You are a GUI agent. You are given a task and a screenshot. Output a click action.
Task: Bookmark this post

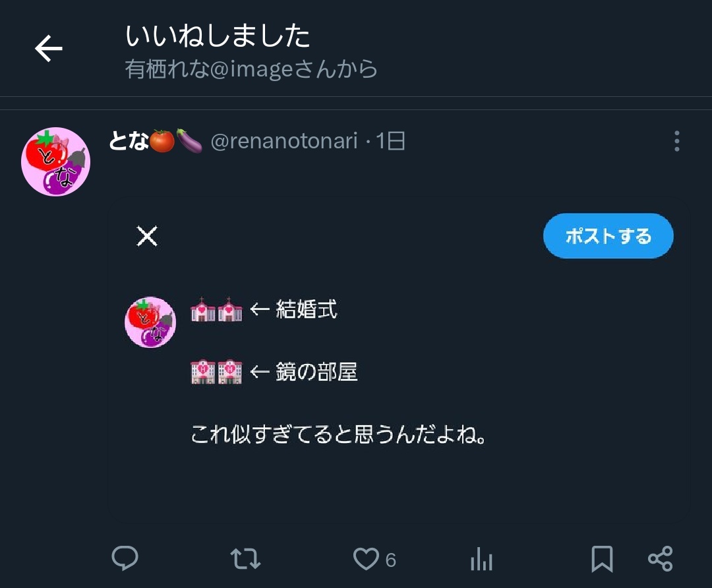(601, 559)
